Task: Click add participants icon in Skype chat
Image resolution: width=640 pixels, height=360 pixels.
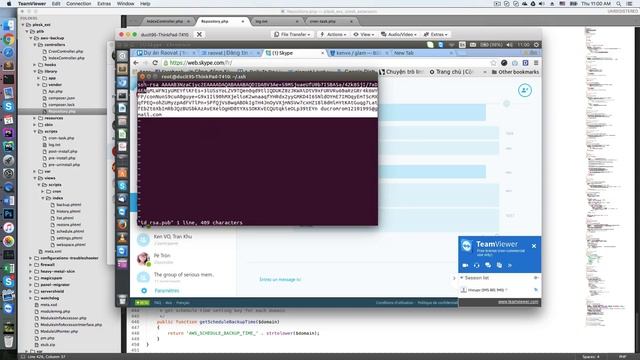Action: coord(525,90)
